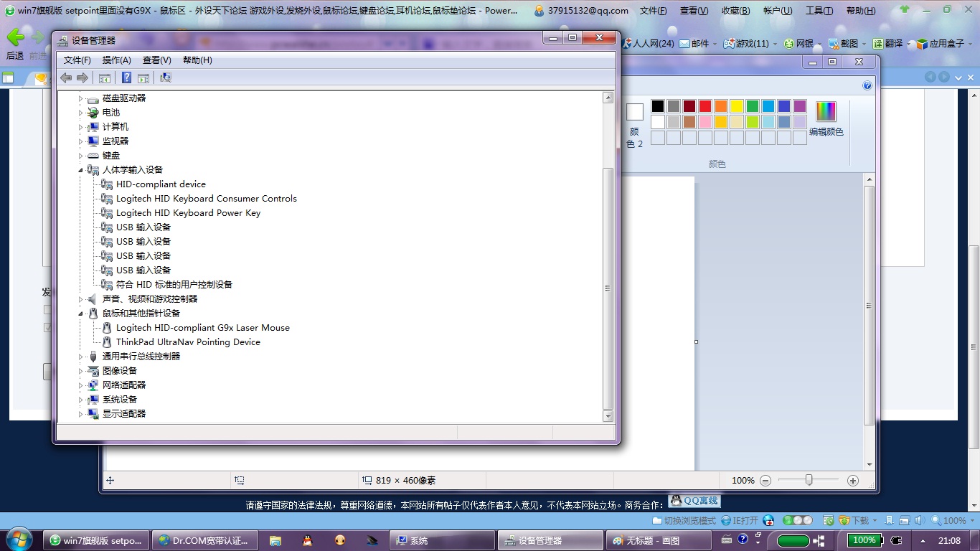Click the QQ penguin taskbar icon
The image size is (980, 551).
[307, 540]
